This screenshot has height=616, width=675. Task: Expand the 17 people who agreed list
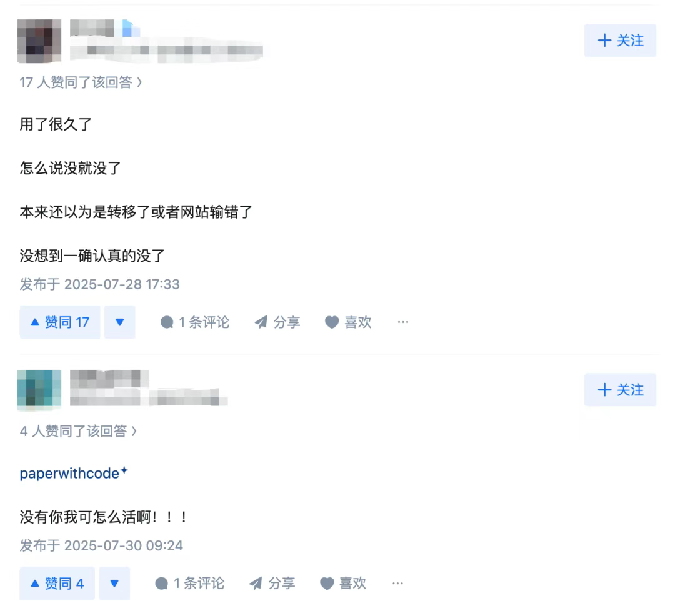[x=81, y=82]
